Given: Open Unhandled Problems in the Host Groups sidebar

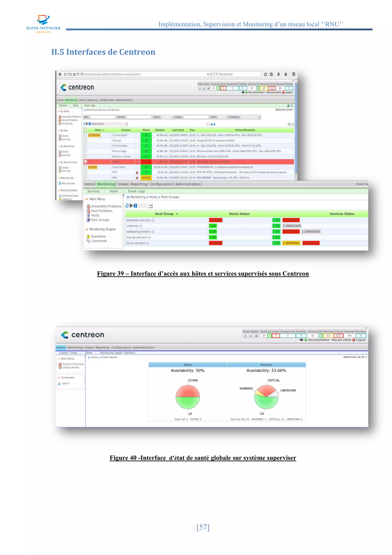Looking at the screenshot, I should 106,206.
